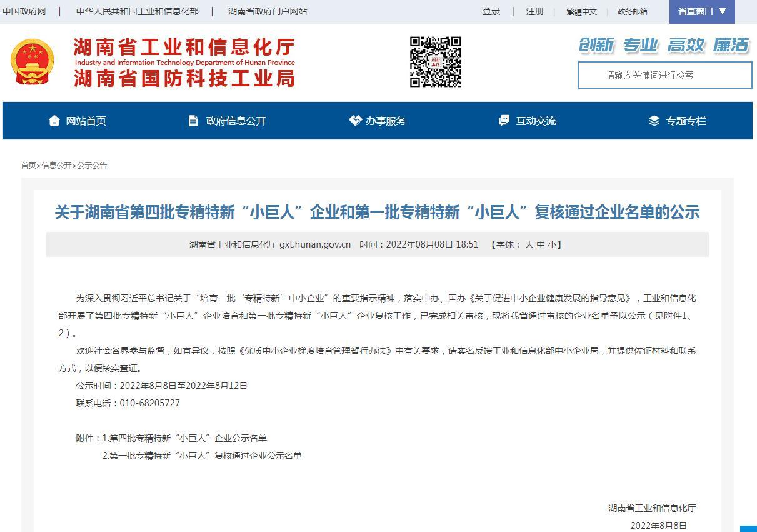
Task: Click the document icon beside 政府信息公开
Action: tap(193, 121)
